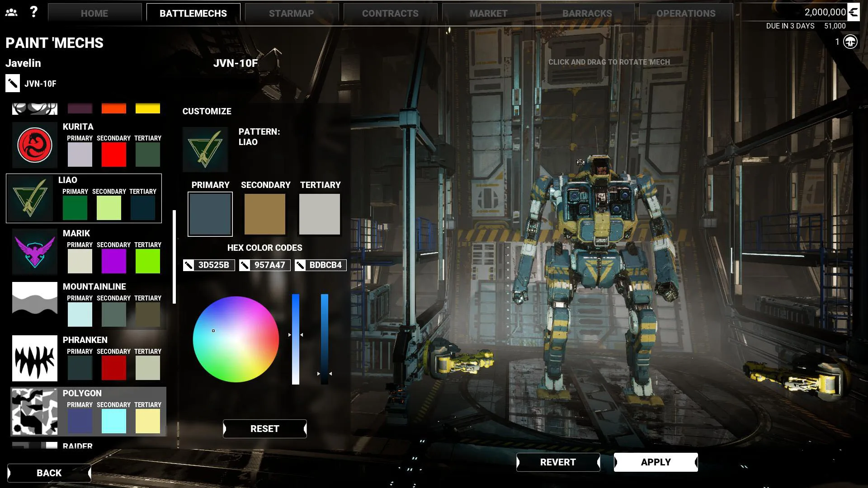
Task: Click the REVERT button
Action: tap(558, 462)
